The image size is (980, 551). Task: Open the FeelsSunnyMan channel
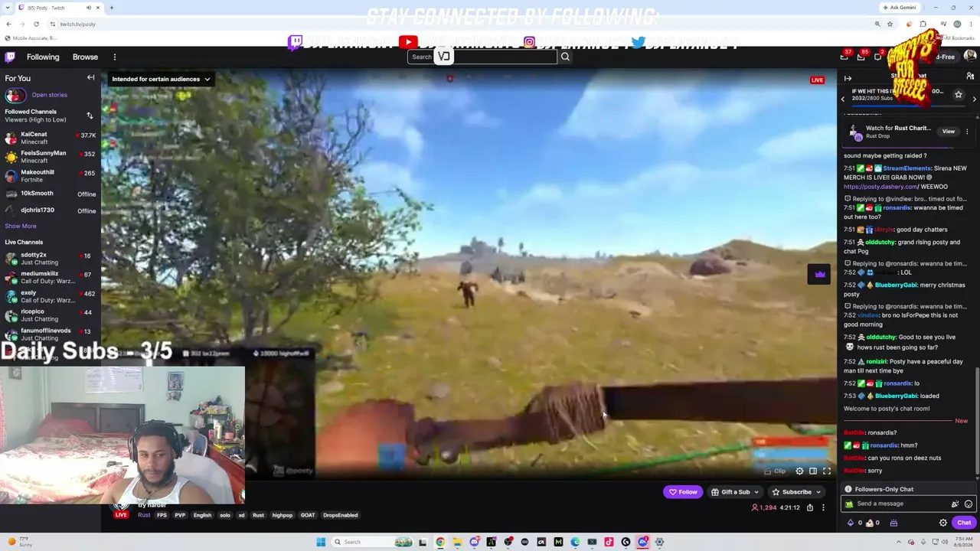51,157
